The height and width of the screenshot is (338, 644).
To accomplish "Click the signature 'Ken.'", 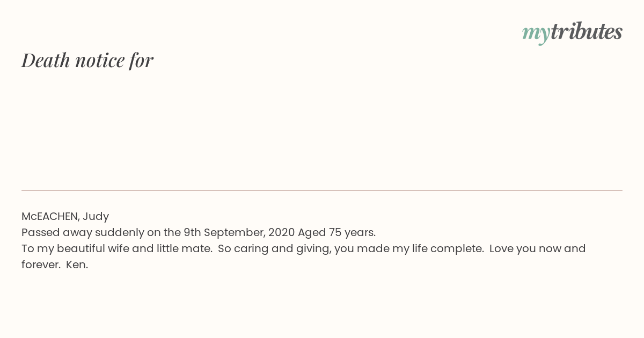I will (x=77, y=264).
